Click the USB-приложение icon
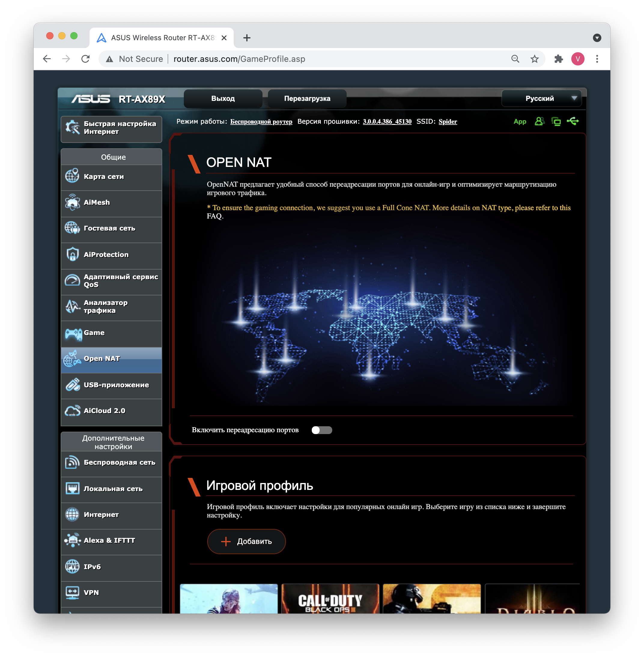Screen dimensions: 644x658 [x=72, y=385]
